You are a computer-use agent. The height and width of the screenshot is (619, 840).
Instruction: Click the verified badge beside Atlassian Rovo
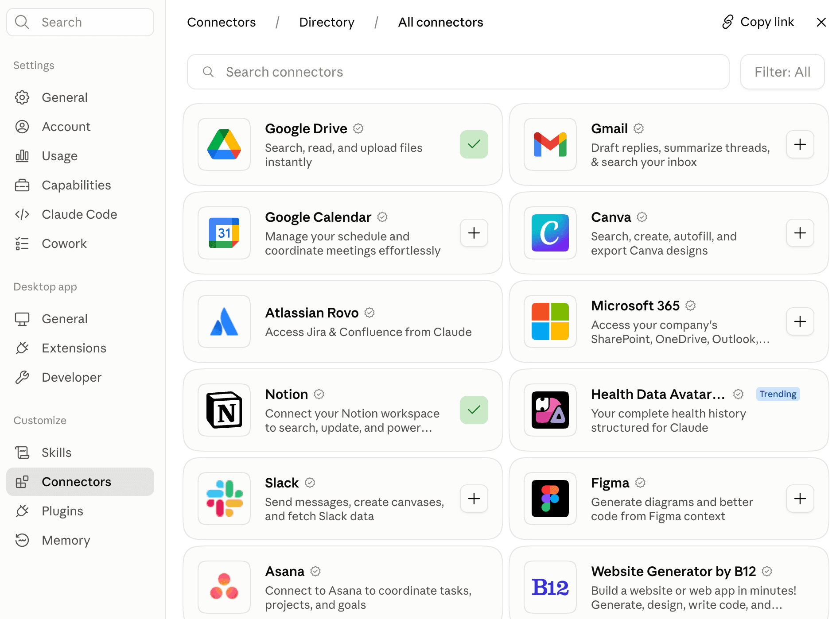(x=369, y=313)
